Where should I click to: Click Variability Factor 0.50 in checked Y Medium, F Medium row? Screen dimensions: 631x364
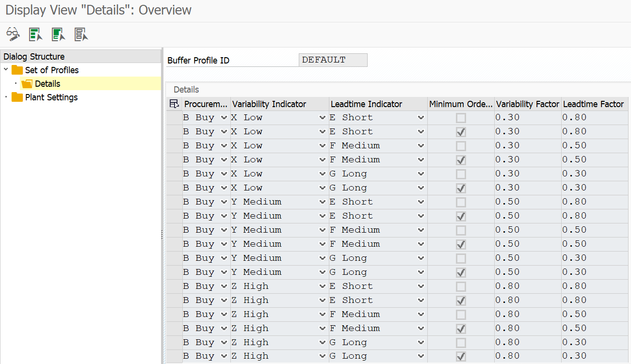pyautogui.click(x=528, y=244)
